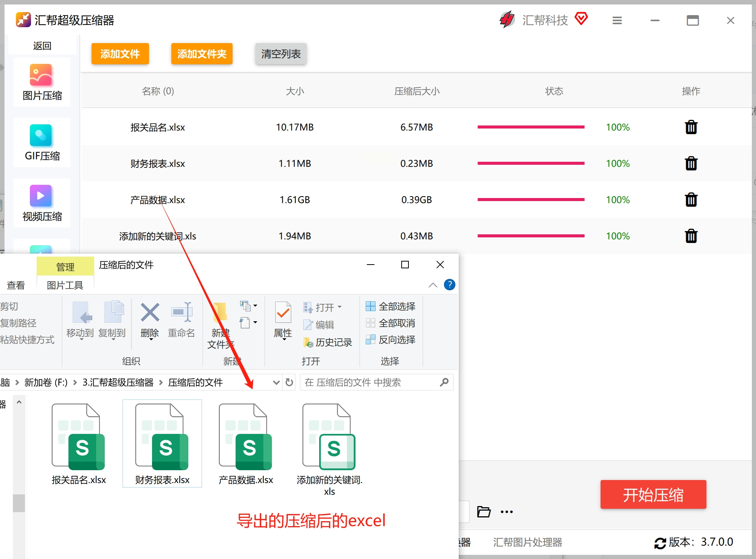Open the 查看 ribbon tab
Image resolution: width=756 pixels, height=559 pixels.
(x=16, y=285)
